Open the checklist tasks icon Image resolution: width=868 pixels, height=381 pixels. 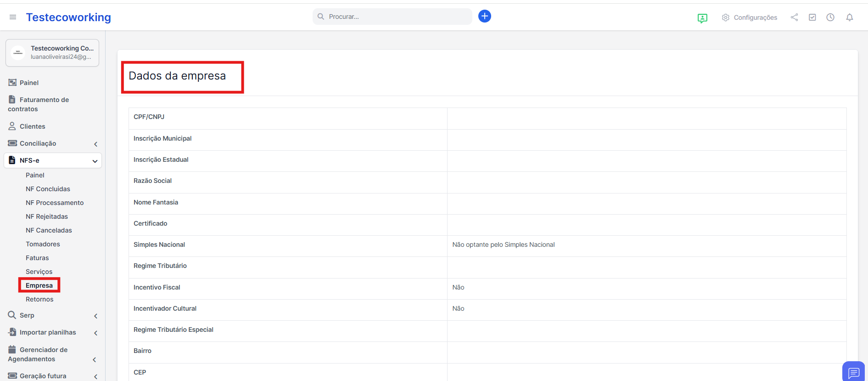(812, 17)
